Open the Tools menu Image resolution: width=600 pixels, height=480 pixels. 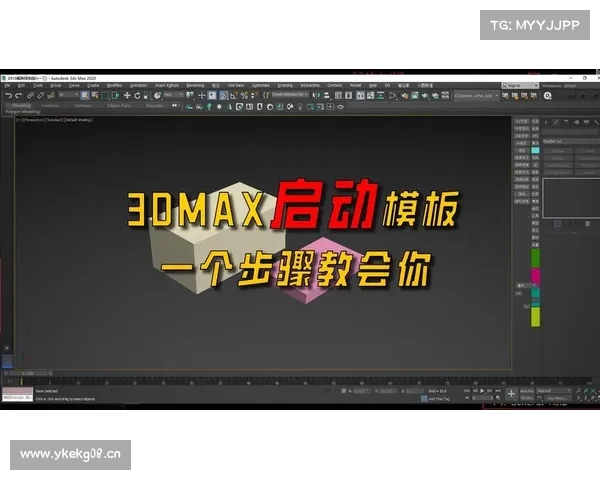[38, 85]
